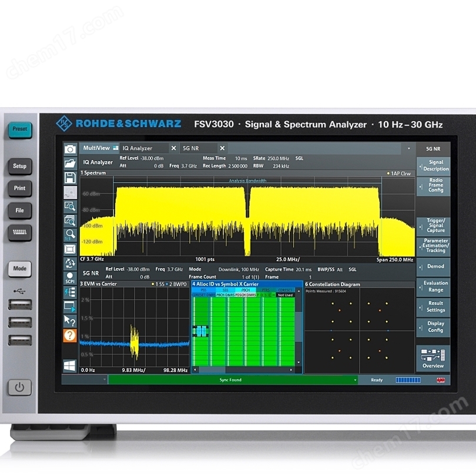The height and width of the screenshot is (476, 476).
Task: Click the floppy disk save icon
Action: tap(70, 178)
